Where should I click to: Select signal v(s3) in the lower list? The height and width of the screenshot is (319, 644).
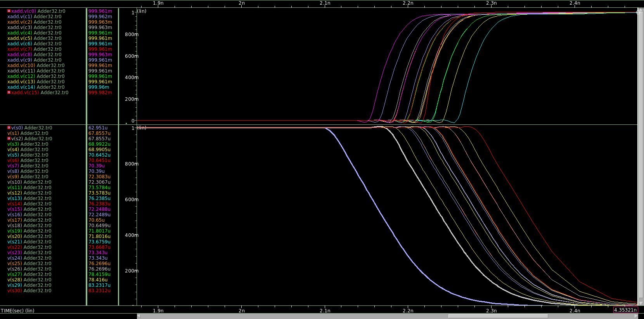click(28, 144)
